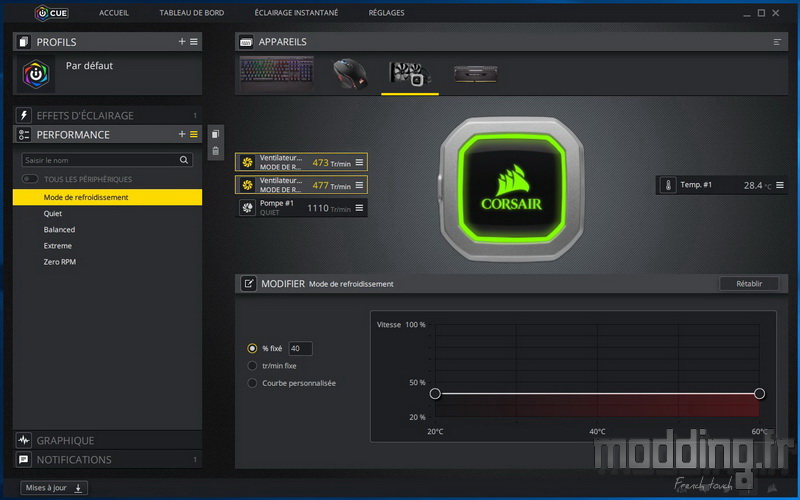Add a new profile with plus icon
Image resolution: width=800 pixels, height=500 pixels.
(x=182, y=41)
